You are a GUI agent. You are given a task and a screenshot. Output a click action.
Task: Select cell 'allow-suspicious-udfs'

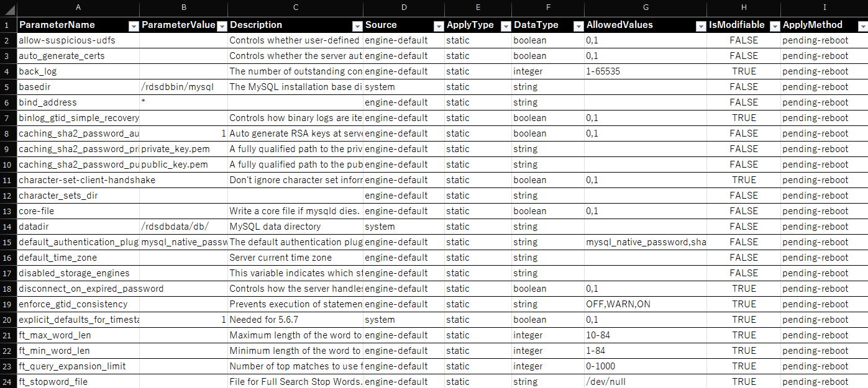click(78, 40)
